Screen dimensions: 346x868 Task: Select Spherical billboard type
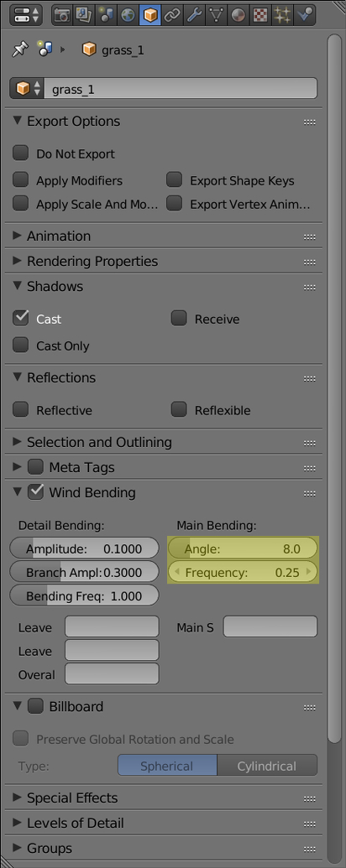[167, 767]
